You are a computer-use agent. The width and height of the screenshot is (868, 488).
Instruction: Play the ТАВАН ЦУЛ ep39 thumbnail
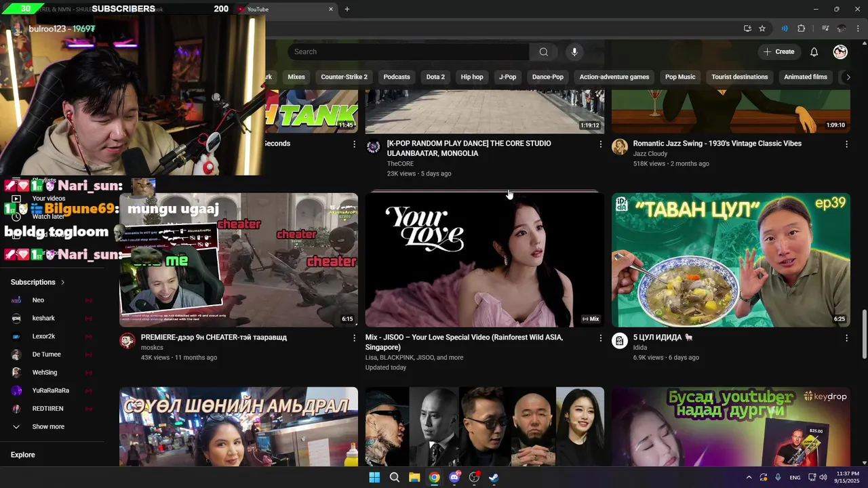[731, 260]
